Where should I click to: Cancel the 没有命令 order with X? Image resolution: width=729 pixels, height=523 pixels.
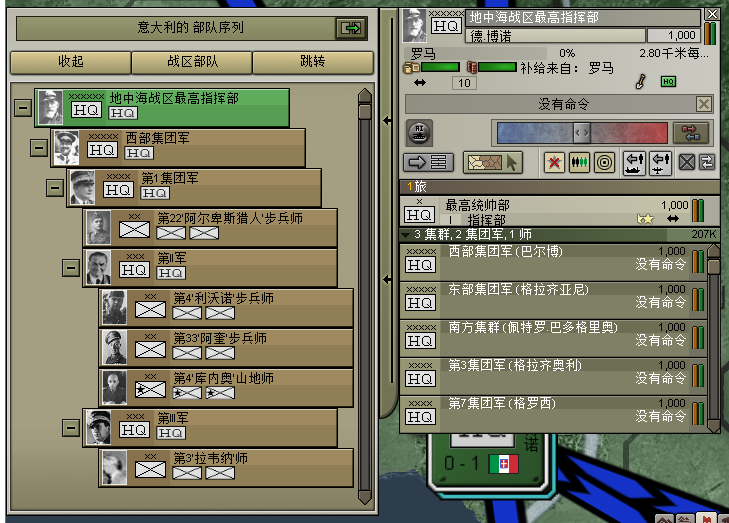(704, 104)
